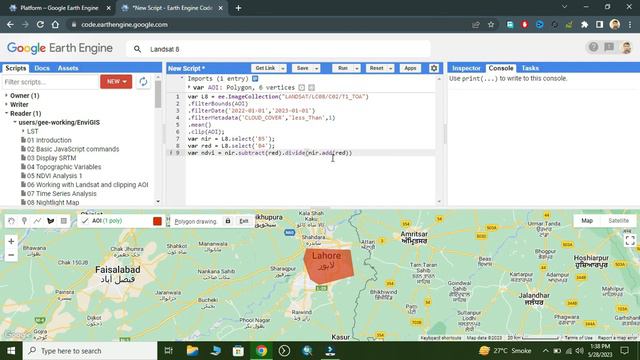Select the add marker drawing tool

[24, 221]
